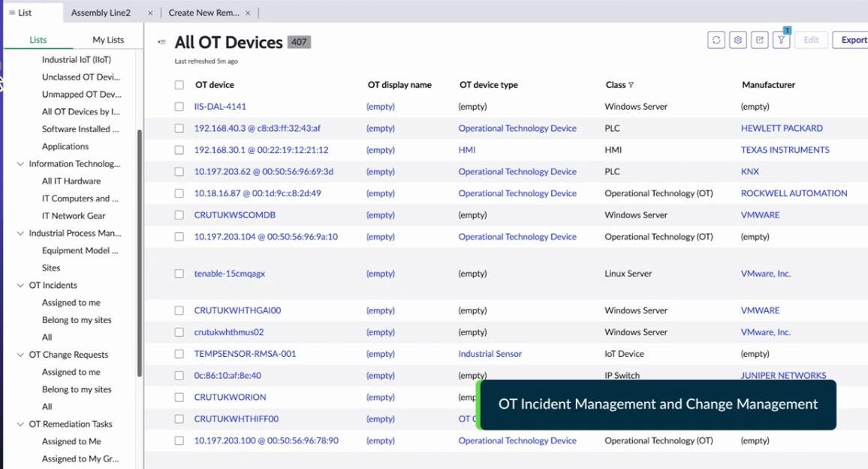Image resolution: width=868 pixels, height=469 pixels.
Task: Click the Export button
Action: (x=853, y=40)
